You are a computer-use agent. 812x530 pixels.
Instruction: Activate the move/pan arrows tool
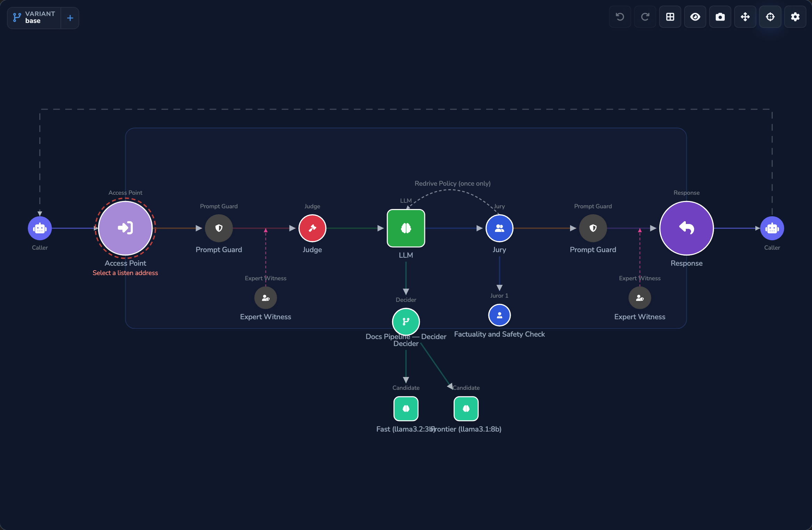(x=745, y=17)
